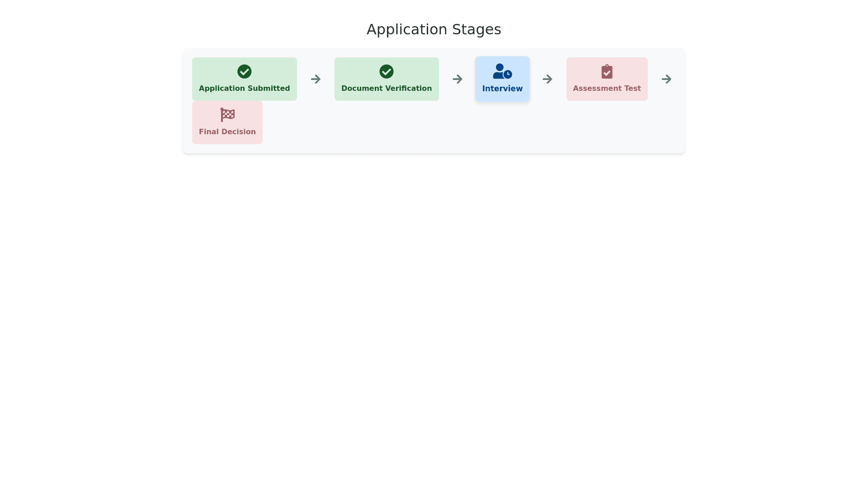Click the arrow following the Assessment Test stage
The image size is (868, 488).
pyautogui.click(x=666, y=79)
